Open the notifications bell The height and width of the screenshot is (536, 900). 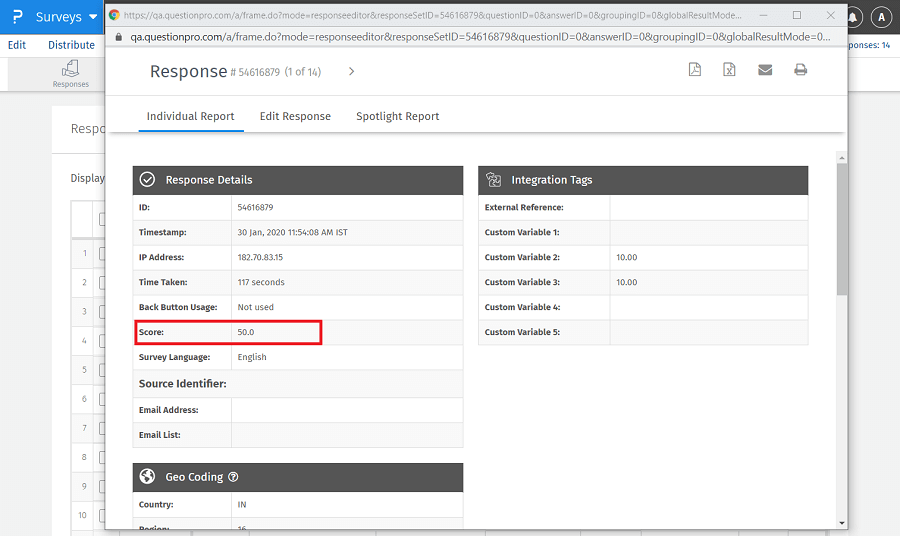pos(854,17)
